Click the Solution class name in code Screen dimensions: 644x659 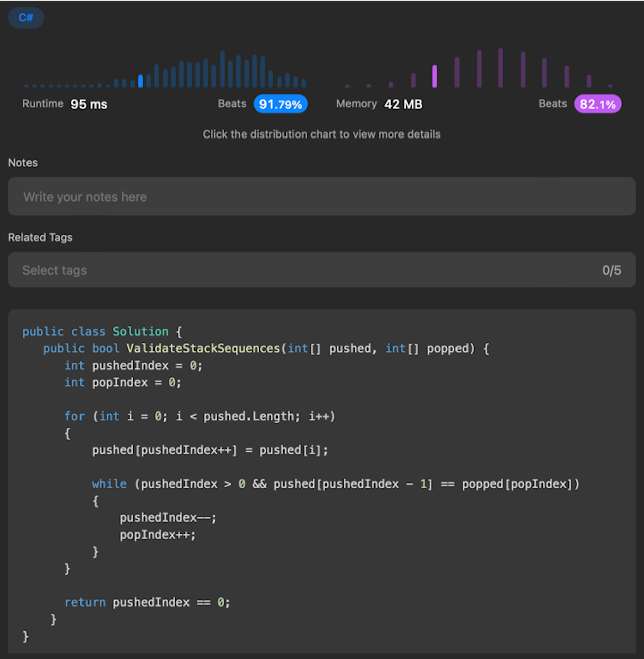point(140,331)
